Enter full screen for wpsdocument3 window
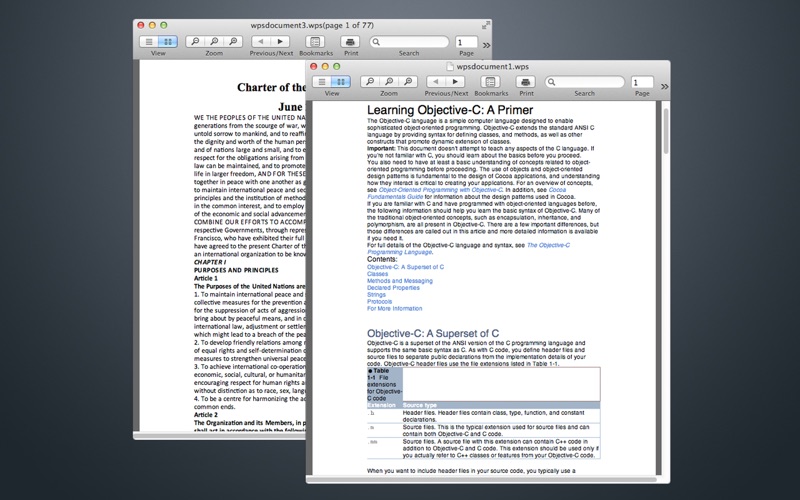 pyautogui.click(x=486, y=24)
